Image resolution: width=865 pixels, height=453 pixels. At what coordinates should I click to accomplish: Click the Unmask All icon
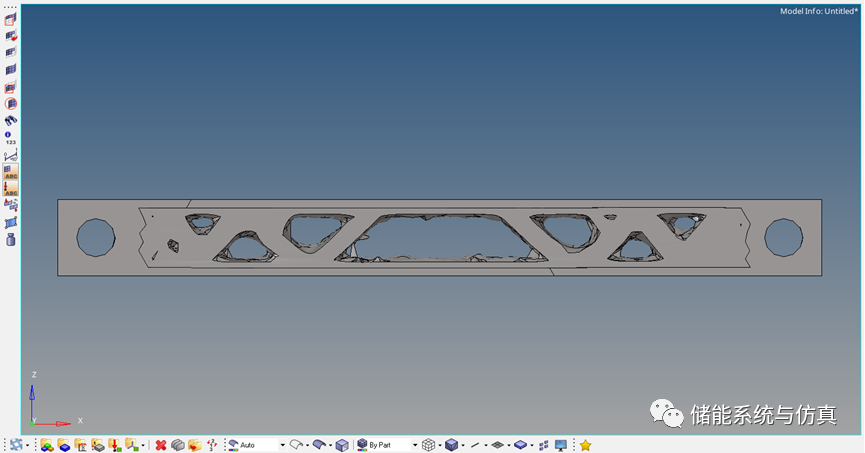click(x=10, y=70)
